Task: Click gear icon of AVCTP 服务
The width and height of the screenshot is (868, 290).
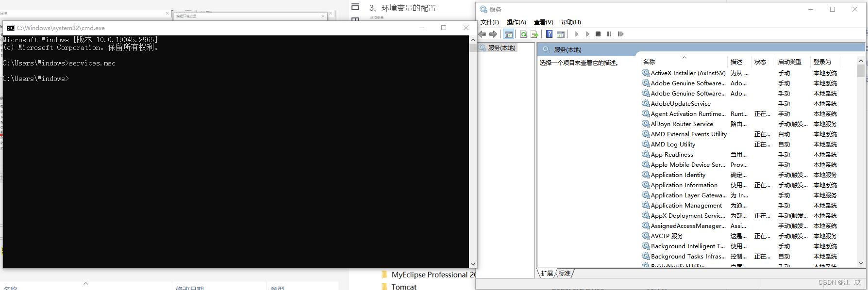Action: [x=646, y=236]
